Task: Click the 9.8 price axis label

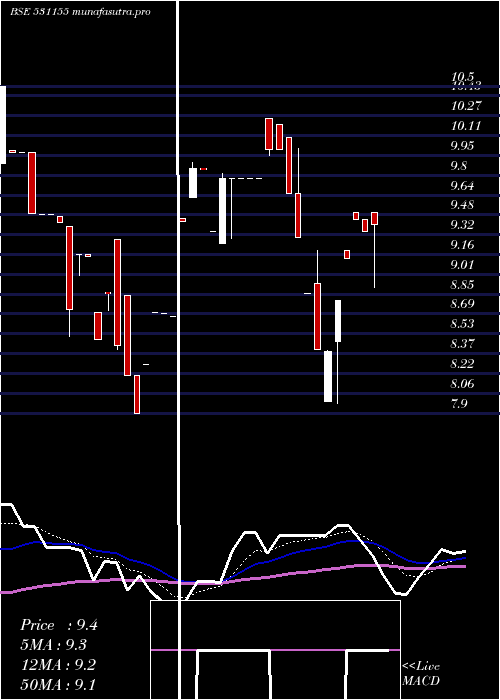Action: coord(459,166)
